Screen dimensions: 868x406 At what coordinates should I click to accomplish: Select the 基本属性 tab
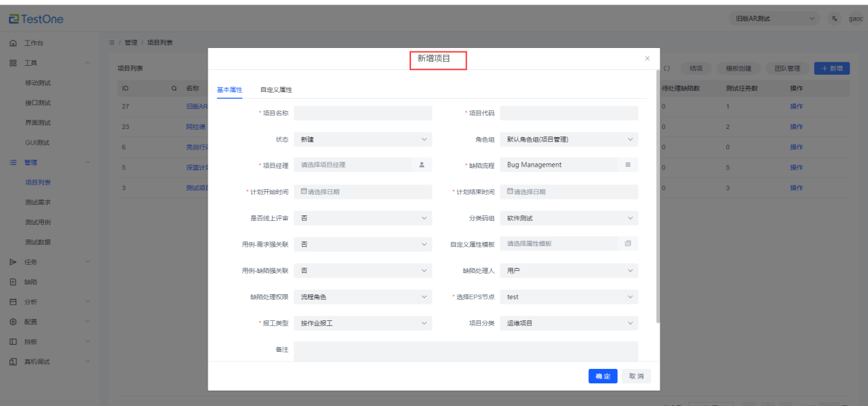(x=230, y=90)
